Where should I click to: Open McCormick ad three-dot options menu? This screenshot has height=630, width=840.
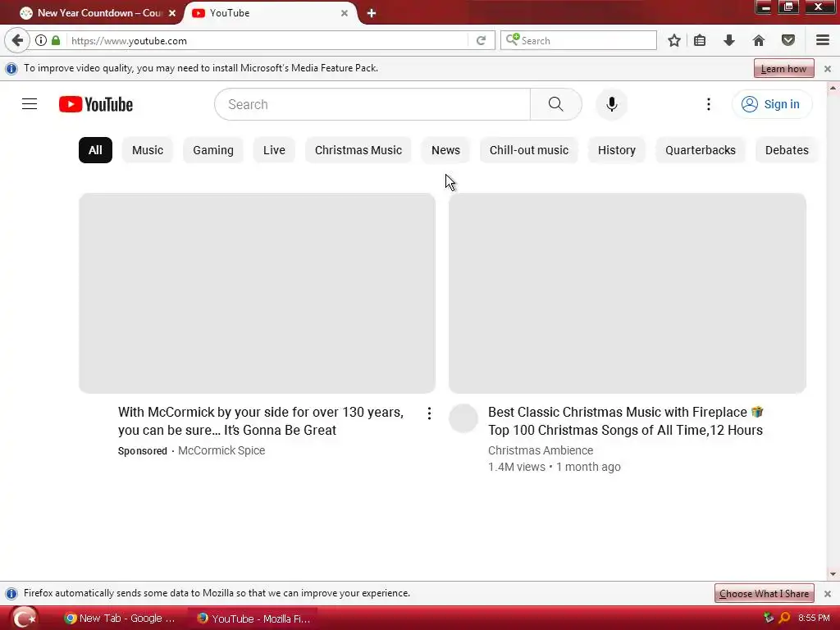429,413
